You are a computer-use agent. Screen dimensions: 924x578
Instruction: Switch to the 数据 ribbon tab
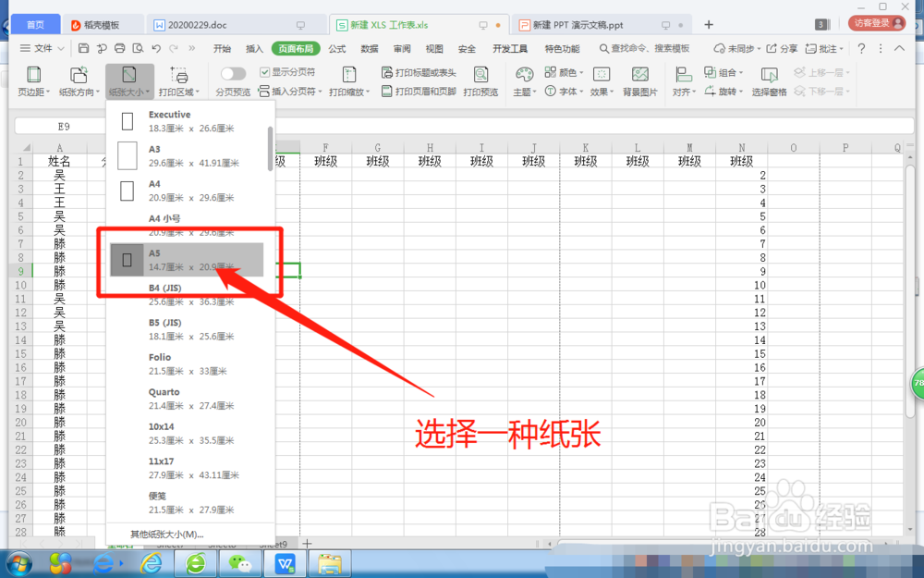tap(370, 48)
